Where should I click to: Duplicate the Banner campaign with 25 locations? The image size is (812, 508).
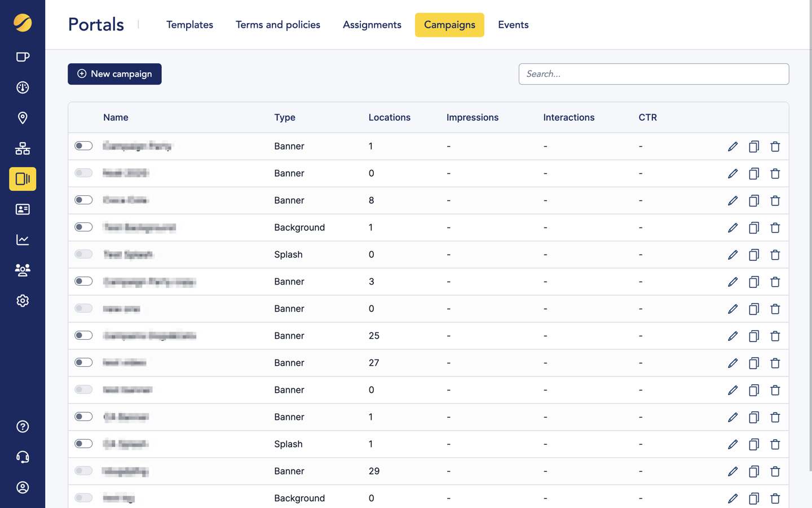coord(753,336)
